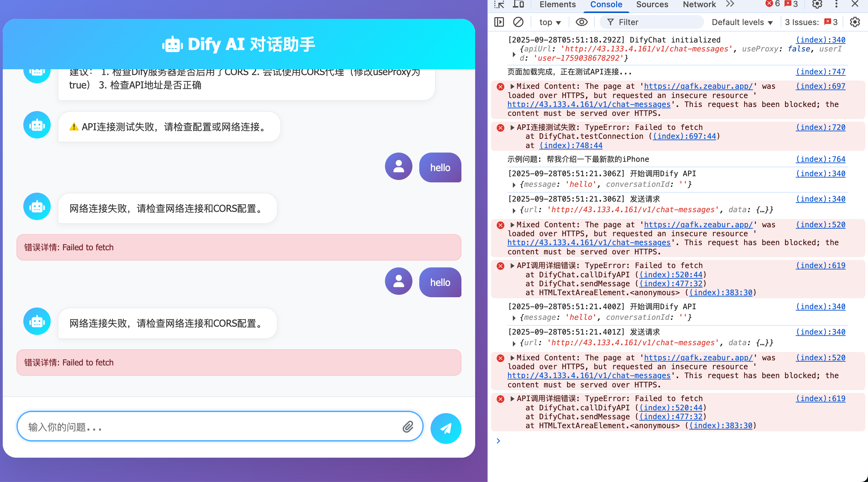
Task: Click the live expression eye icon
Action: coord(581,22)
